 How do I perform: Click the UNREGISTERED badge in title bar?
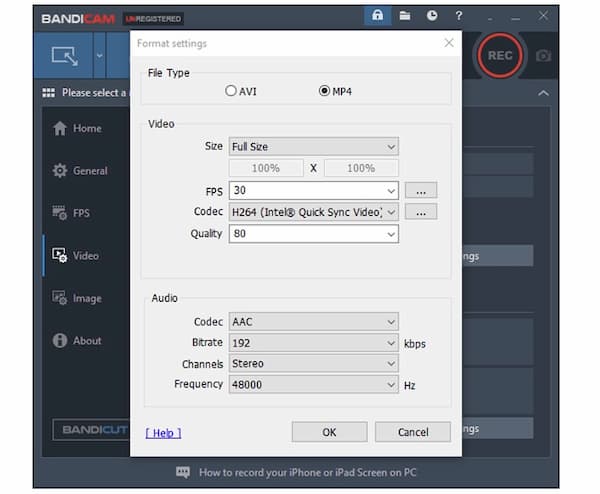[x=153, y=19]
